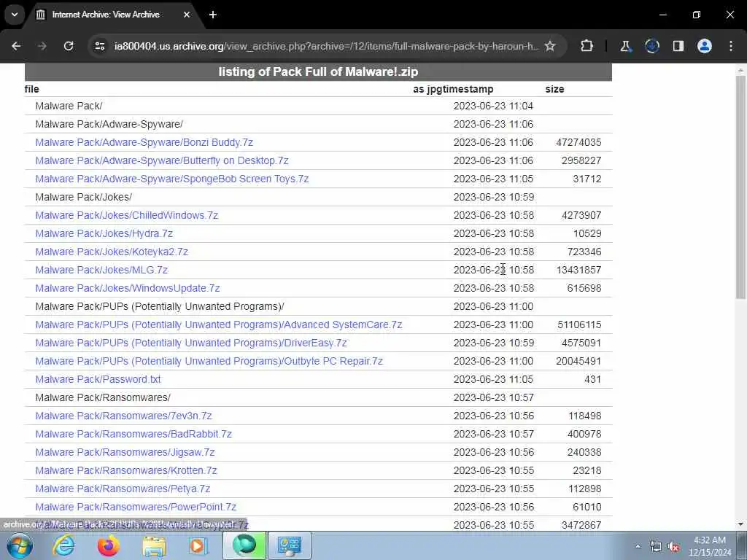
Task: Open MLG.7z link
Action: 101,270
